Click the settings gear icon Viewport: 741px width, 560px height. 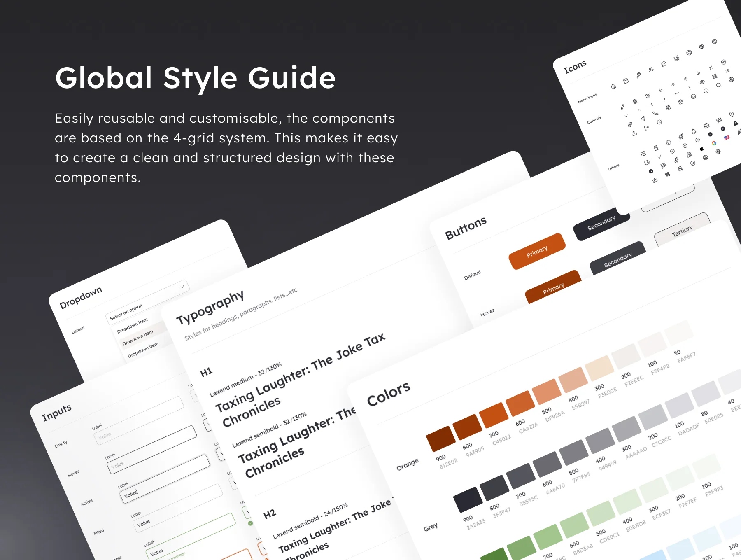pyautogui.click(x=714, y=41)
